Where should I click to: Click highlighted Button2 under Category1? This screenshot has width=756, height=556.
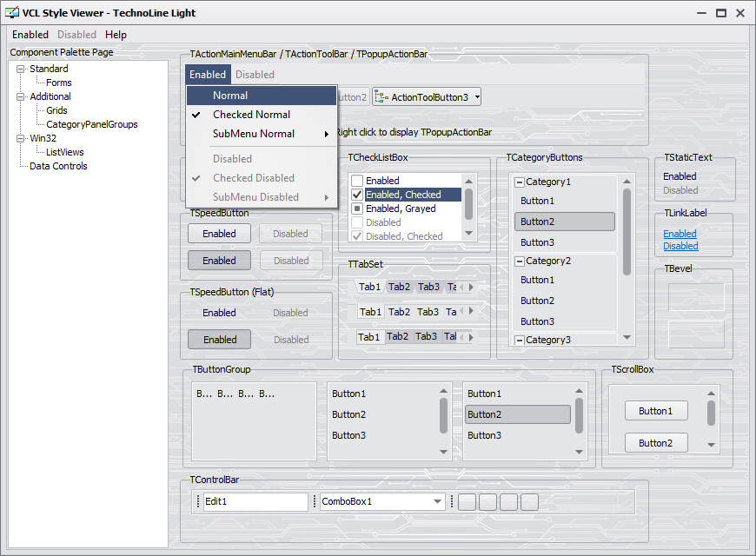565,222
